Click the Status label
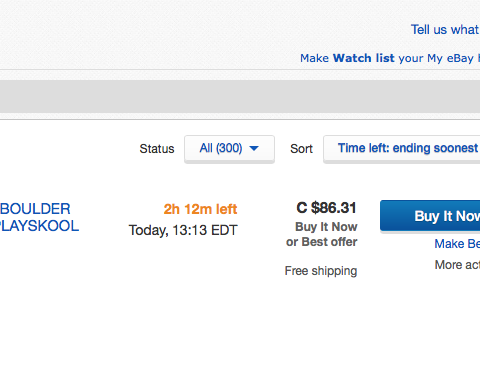Viewport: 480px width, 369px height. 157,149
